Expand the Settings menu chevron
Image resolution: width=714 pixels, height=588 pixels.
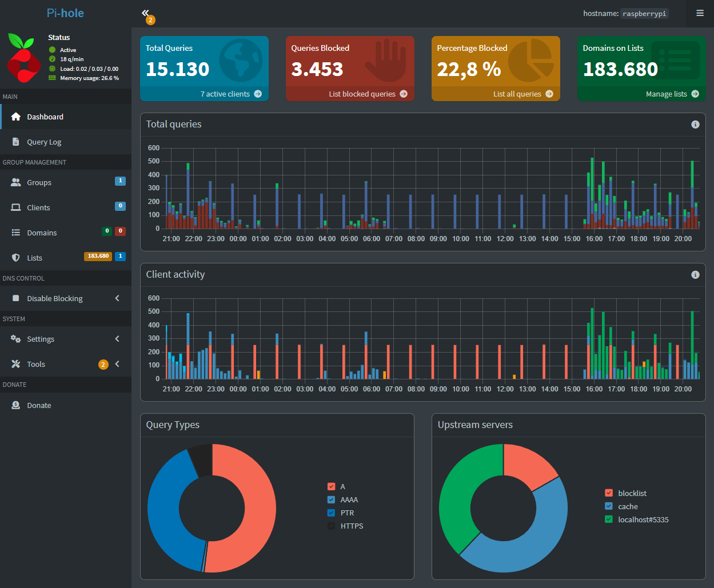pyautogui.click(x=117, y=339)
